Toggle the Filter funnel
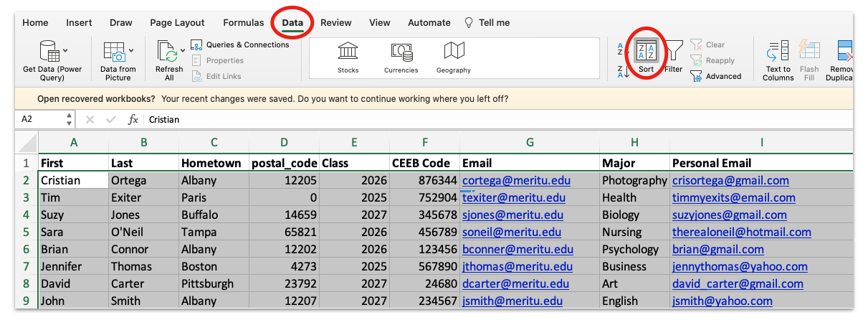868x320 pixels. 674,57
